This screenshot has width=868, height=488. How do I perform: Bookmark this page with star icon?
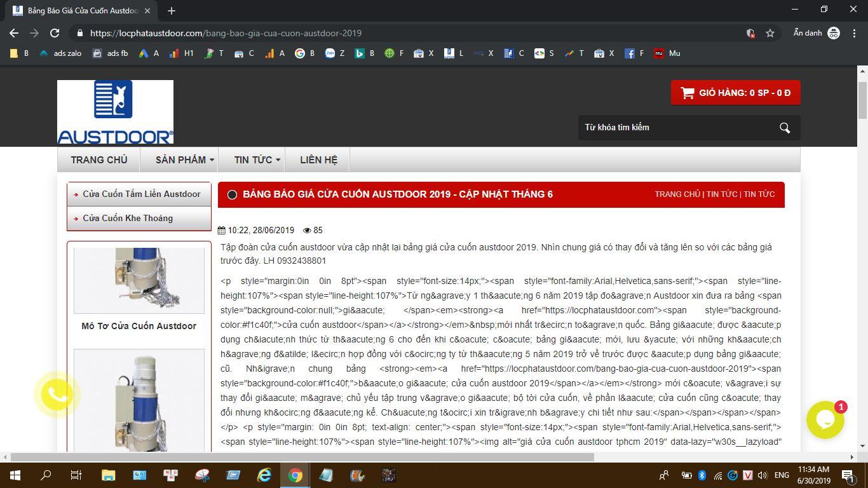[x=770, y=33]
